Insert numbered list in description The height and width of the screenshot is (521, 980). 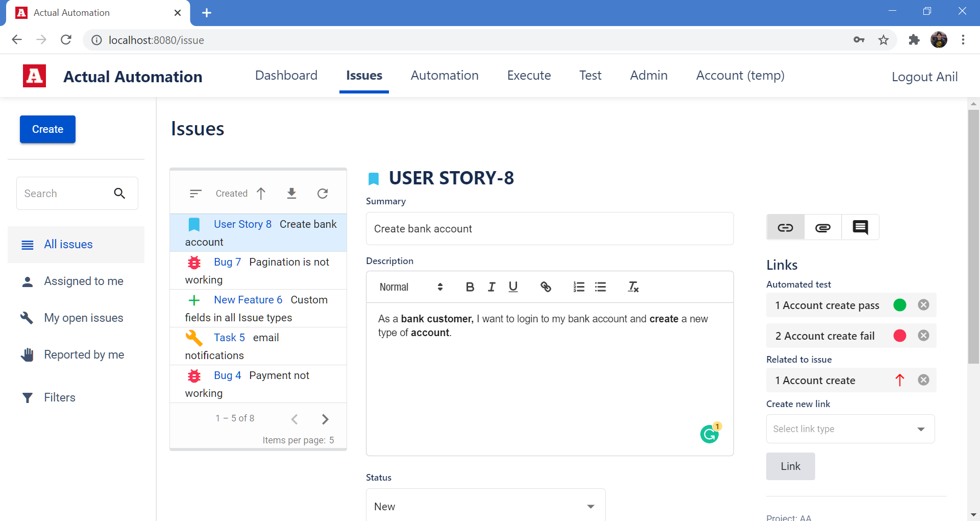pos(579,287)
